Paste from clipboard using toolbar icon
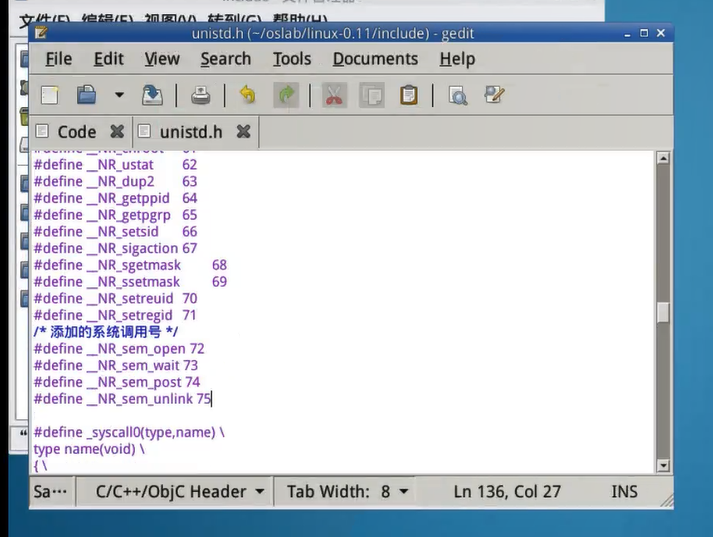 pyautogui.click(x=409, y=95)
